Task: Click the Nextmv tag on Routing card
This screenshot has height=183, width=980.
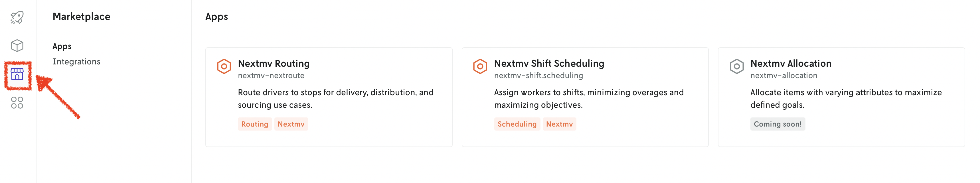Action: [x=291, y=124]
